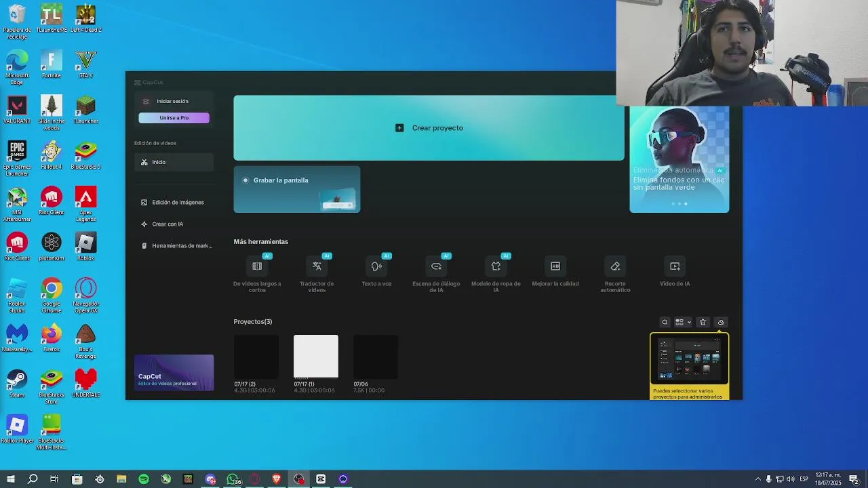Select the GTA V desktop icon
The image size is (868, 488).
click(x=86, y=64)
